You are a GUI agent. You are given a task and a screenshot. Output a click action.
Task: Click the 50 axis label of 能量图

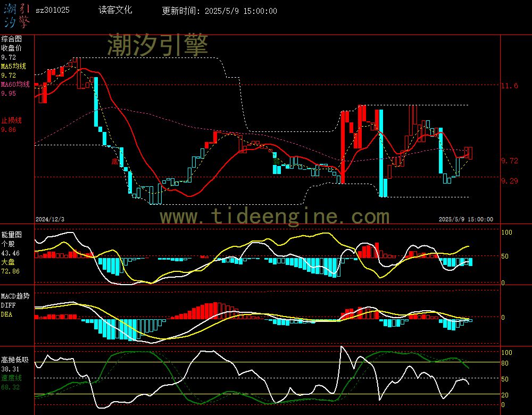(505, 256)
